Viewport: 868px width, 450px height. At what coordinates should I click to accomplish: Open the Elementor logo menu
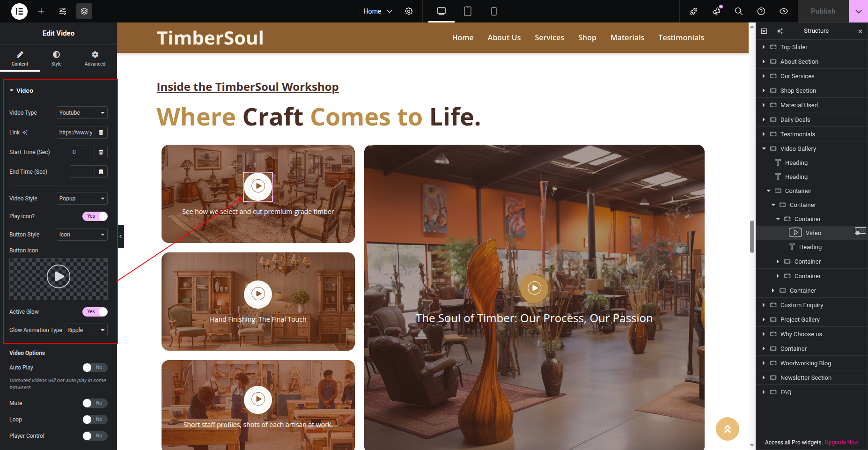(x=19, y=11)
